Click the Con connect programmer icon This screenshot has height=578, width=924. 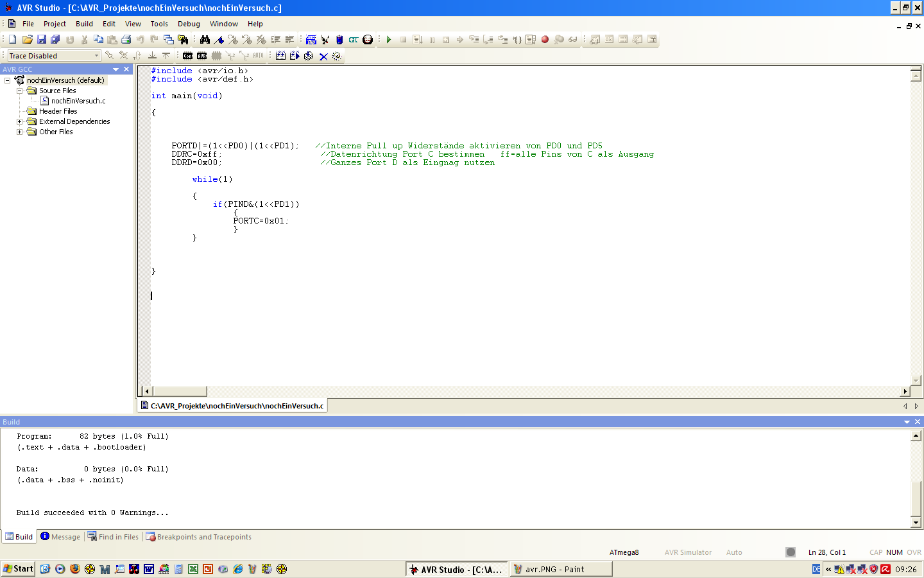pyautogui.click(x=187, y=57)
